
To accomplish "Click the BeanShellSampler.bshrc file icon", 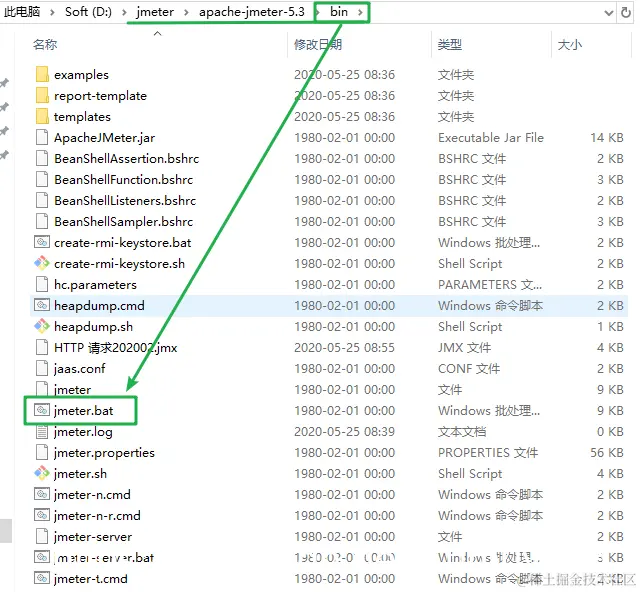I will [42, 221].
